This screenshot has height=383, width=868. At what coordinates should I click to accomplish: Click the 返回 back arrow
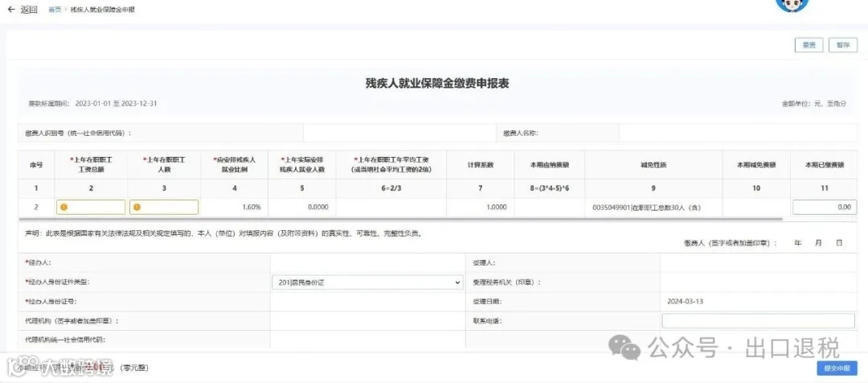pyautogui.click(x=11, y=10)
